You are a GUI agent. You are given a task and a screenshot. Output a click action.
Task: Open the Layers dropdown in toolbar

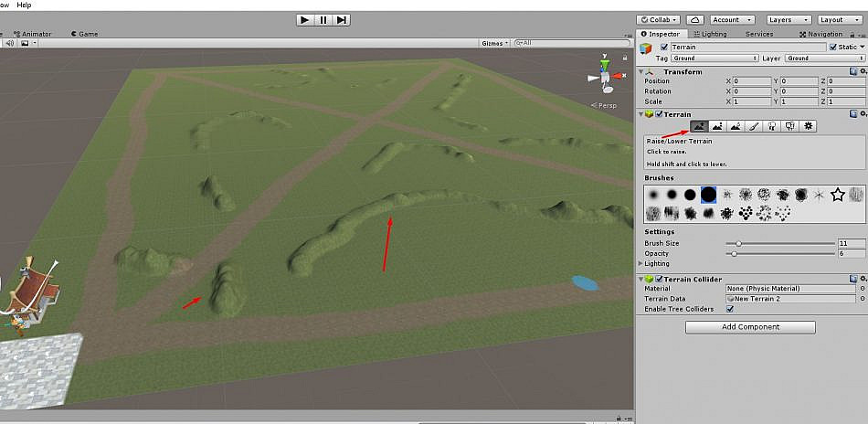click(x=789, y=19)
